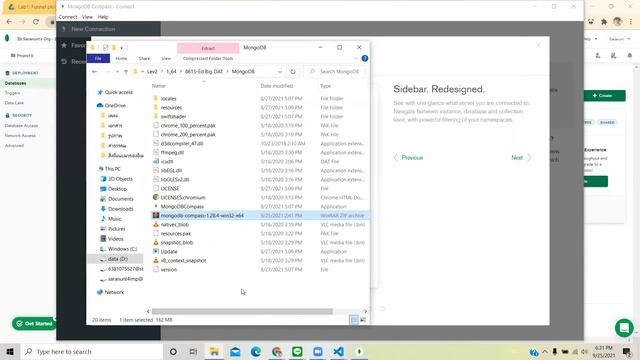Open the Share ribbon tab
Viewport: 640px width, 360px height.
[144, 58]
